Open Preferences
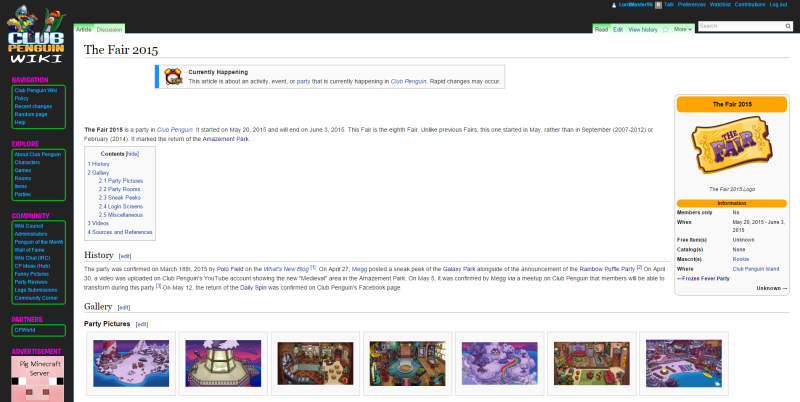 tap(692, 5)
